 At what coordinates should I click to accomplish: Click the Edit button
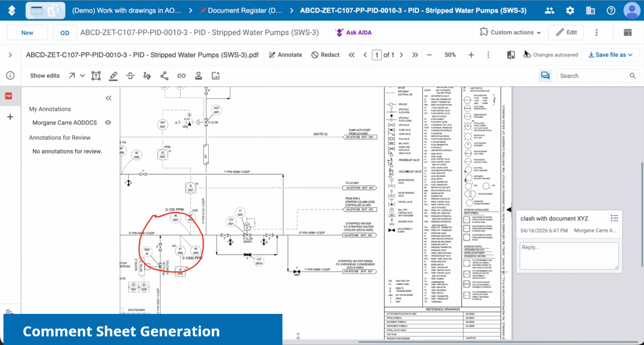click(566, 32)
